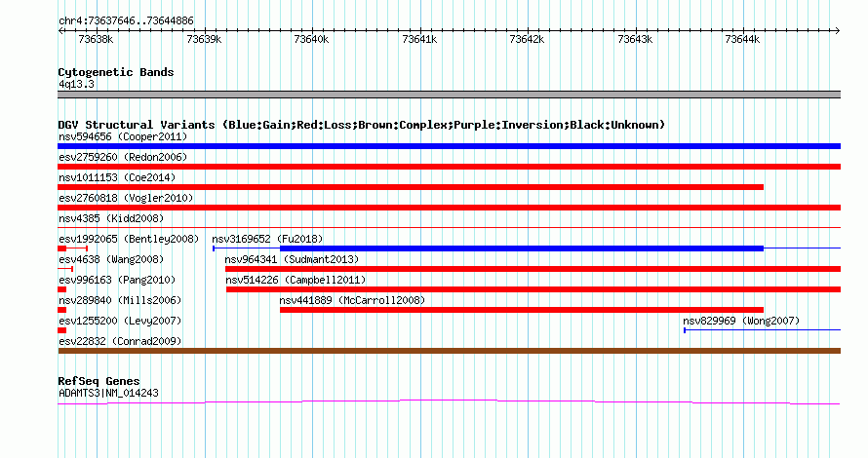Image resolution: width=868 pixels, height=458 pixels.
Task: Click the 4q13.3 band label
Action: tap(76, 85)
